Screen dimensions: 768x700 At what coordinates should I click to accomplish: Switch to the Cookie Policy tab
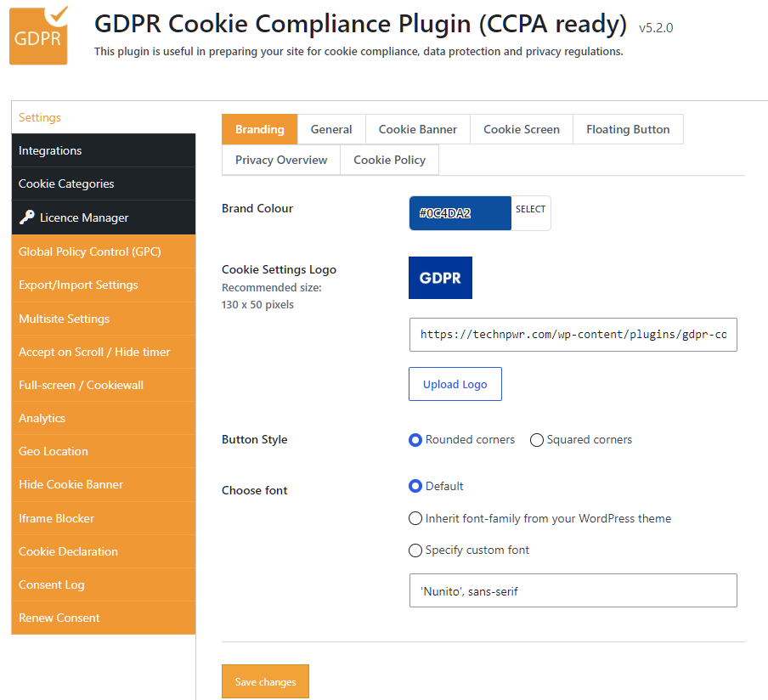389,160
